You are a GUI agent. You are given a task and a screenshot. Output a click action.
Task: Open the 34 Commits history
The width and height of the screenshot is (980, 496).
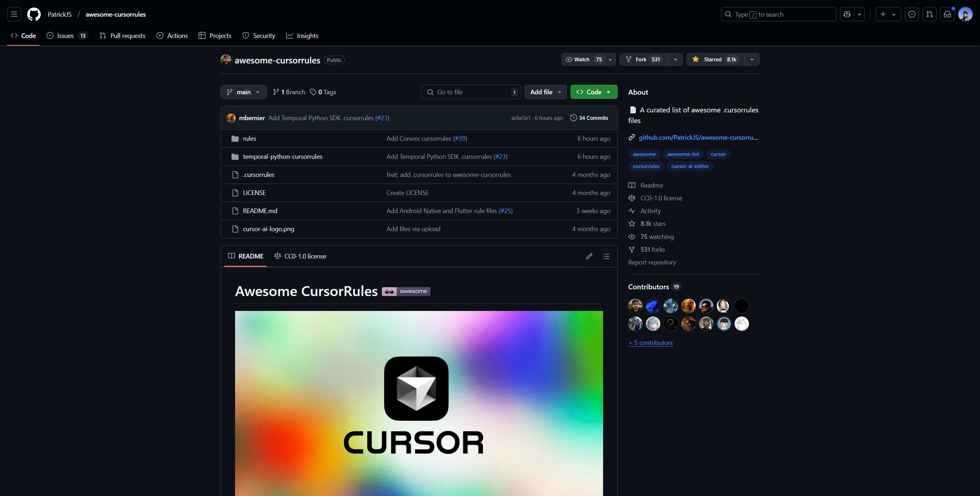589,118
